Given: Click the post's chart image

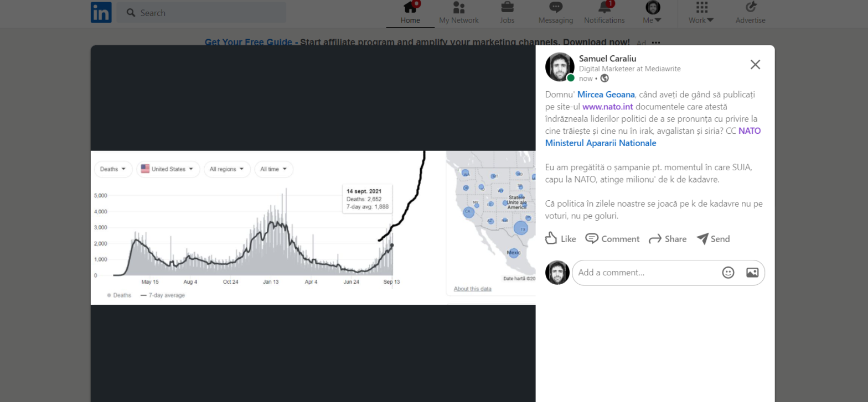Looking at the screenshot, I should (313, 228).
